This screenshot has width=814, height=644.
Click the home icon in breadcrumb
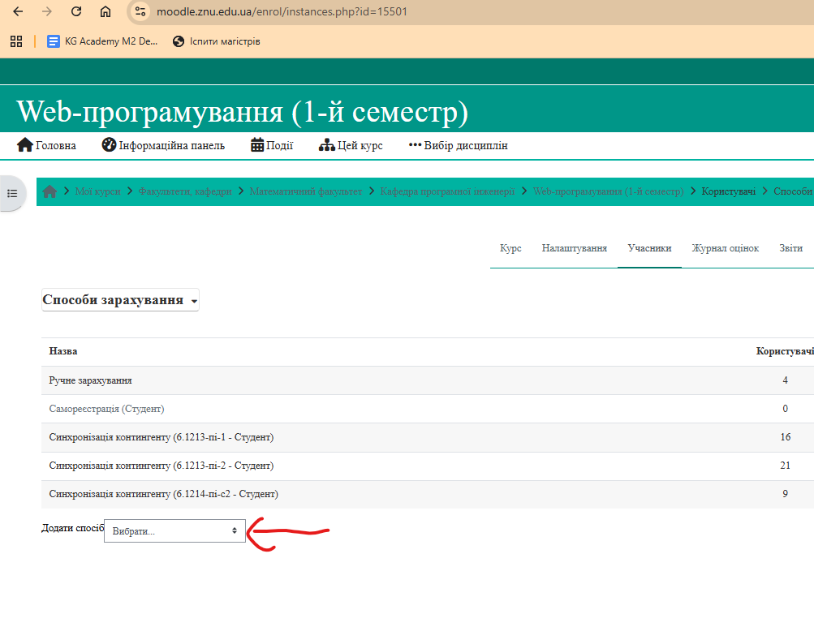[x=50, y=191]
